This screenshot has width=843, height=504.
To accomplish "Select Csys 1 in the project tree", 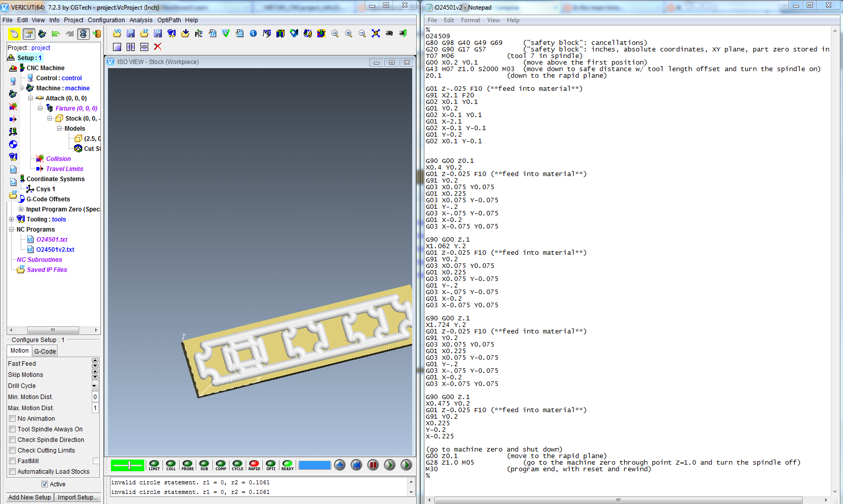I will (45, 189).
